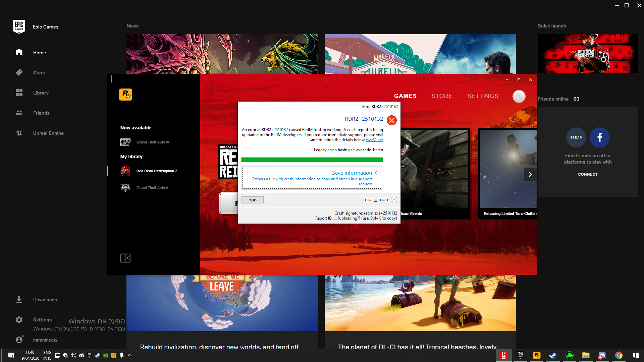This screenshot has height=362, width=644.
Task: Connect with the Steam icon
Action: tap(576, 137)
